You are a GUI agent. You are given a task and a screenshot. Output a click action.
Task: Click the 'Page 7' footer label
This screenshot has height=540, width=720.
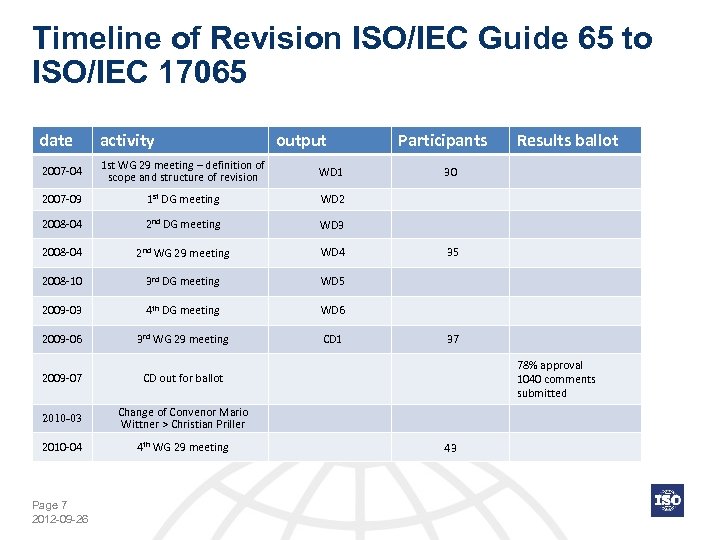[50, 505]
